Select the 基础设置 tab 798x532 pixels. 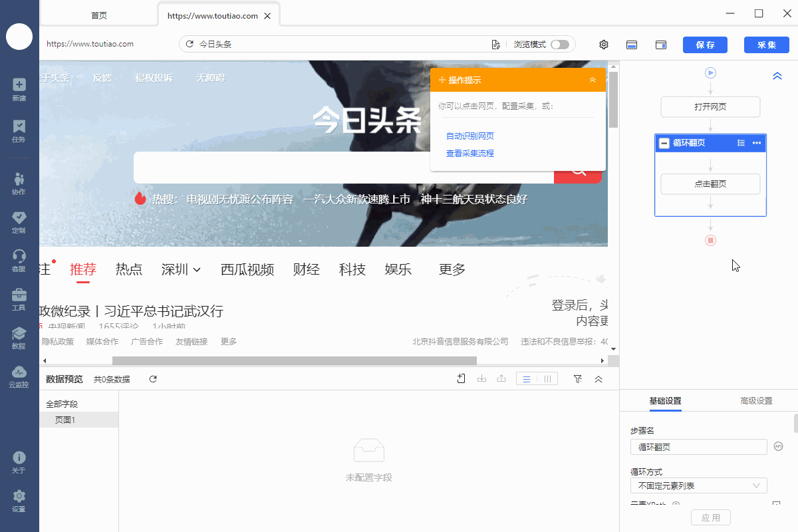coord(665,401)
